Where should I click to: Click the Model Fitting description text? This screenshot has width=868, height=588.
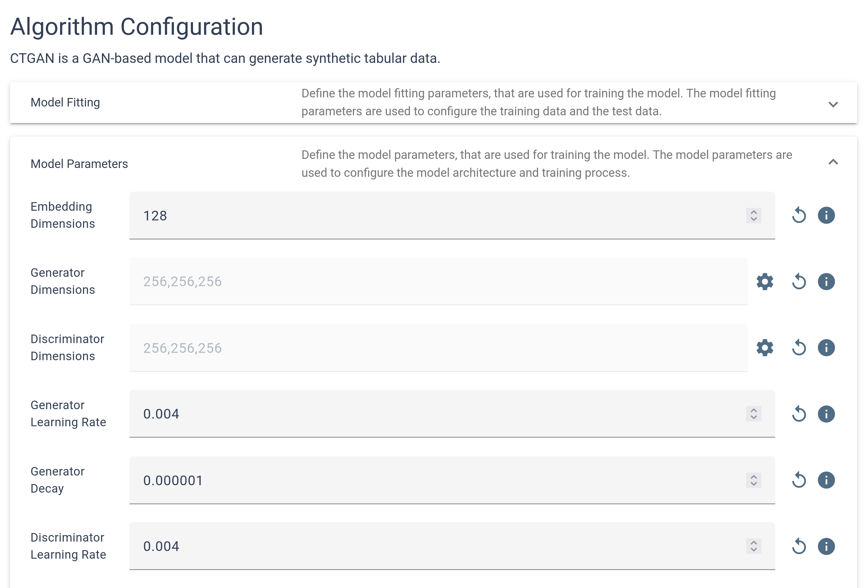[x=539, y=102]
